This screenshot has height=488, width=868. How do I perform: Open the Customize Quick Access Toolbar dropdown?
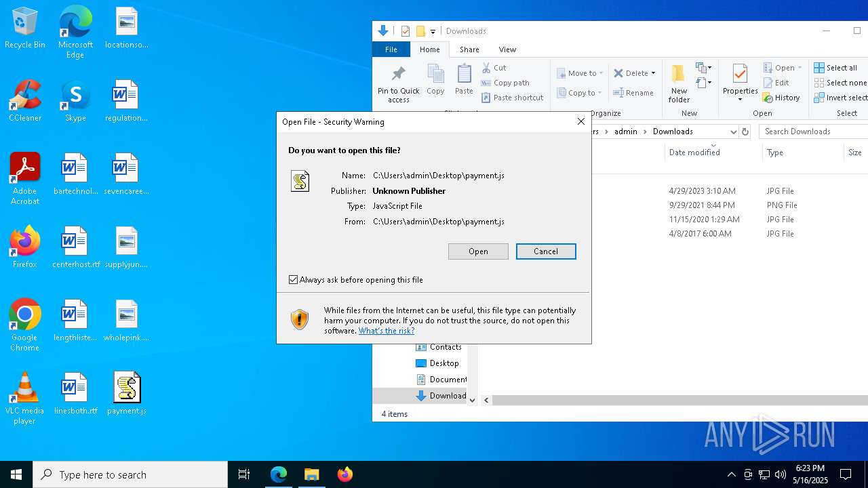[x=433, y=32]
